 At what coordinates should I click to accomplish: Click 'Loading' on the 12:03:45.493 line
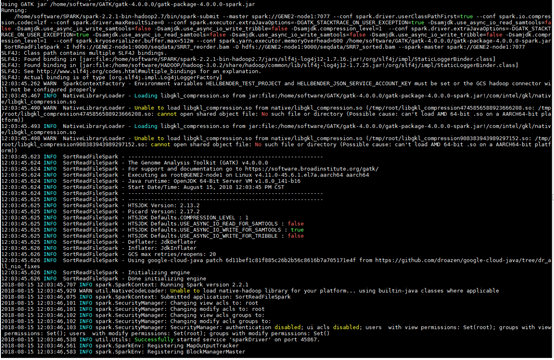(146, 126)
